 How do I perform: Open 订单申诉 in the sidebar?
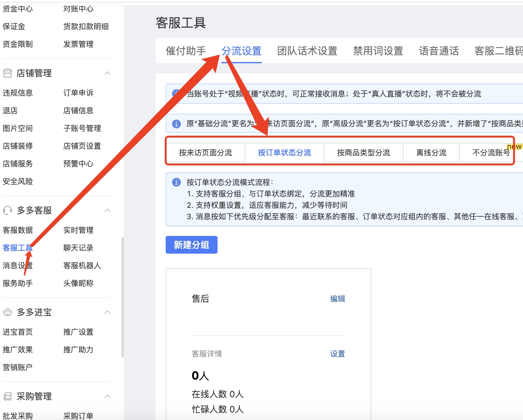tap(78, 93)
